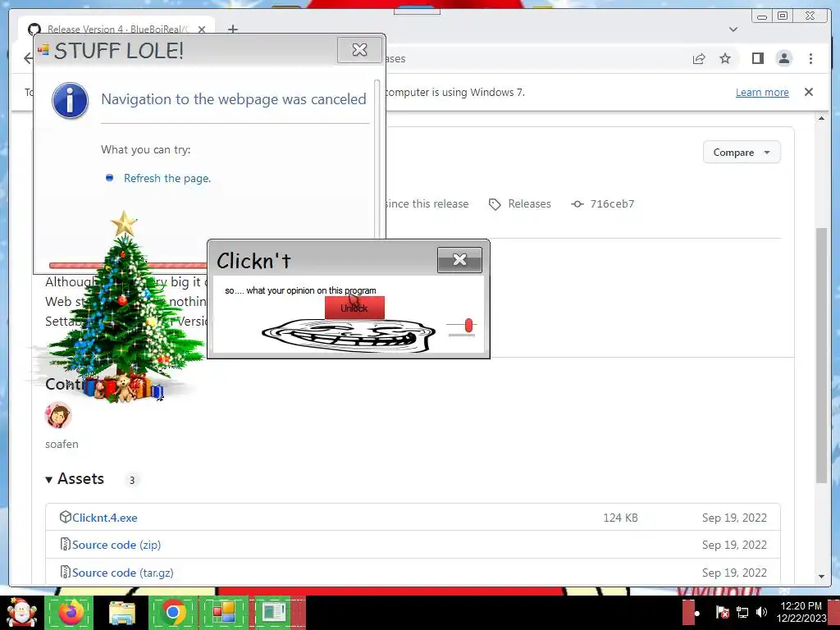Click the share page icon in Chrome
Image resolution: width=840 pixels, height=630 pixels.
699,58
